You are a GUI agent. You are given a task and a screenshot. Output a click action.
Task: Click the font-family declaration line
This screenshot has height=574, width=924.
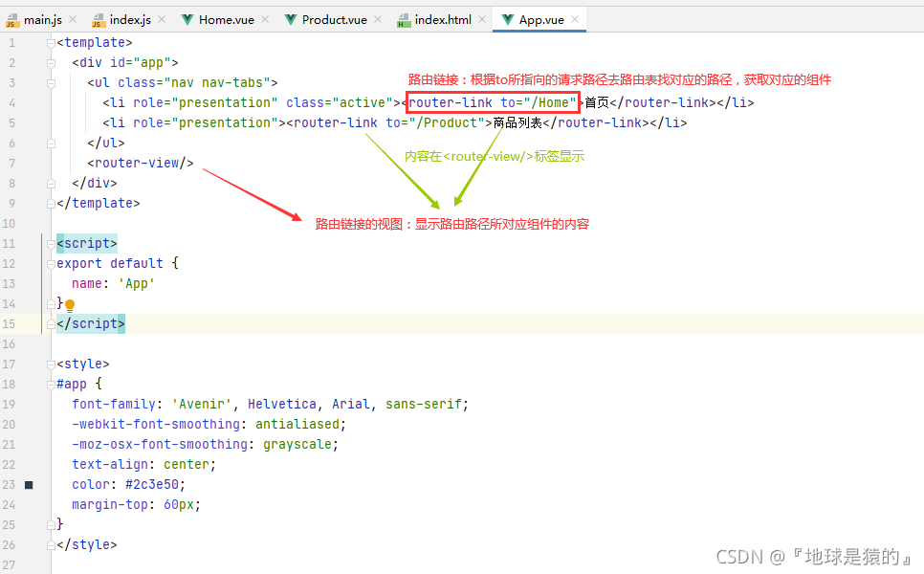click(270, 405)
